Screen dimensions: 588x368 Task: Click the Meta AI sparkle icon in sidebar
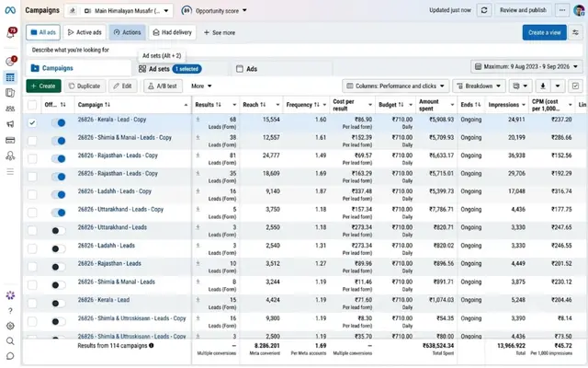[x=10, y=295]
